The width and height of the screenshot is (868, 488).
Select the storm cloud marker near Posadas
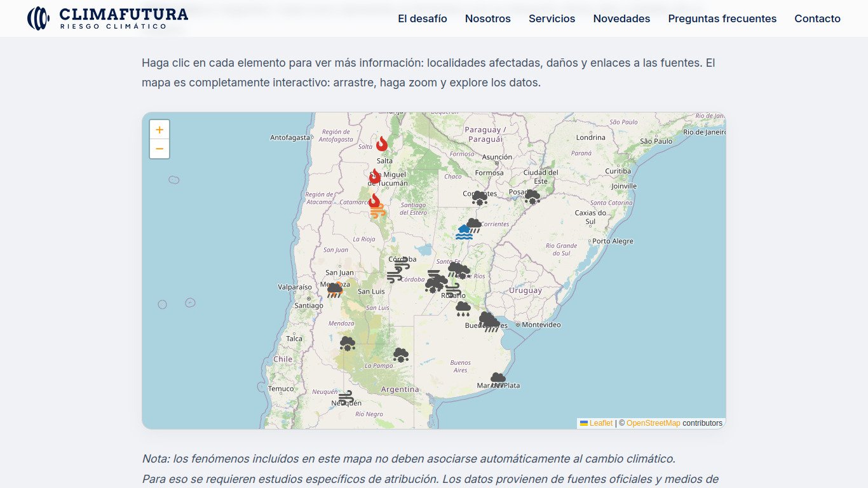(532, 197)
